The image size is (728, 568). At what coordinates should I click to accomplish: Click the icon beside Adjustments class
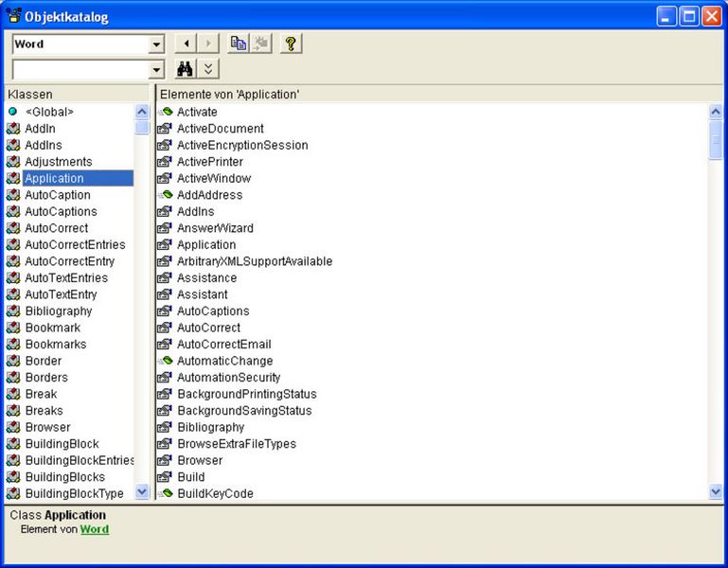coord(13,162)
